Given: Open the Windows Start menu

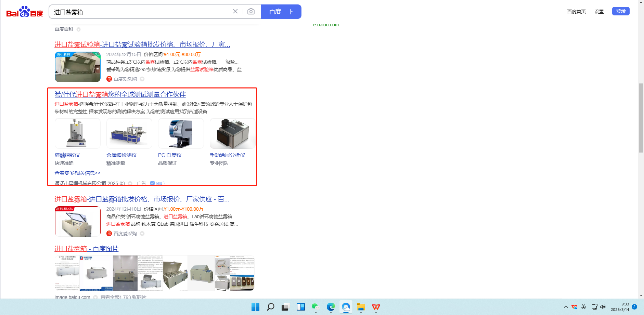Looking at the screenshot, I should click(255, 307).
